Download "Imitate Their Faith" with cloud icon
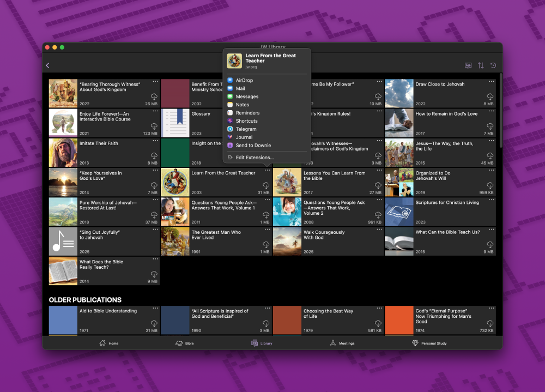This screenshot has height=392, width=545. pyautogui.click(x=154, y=156)
